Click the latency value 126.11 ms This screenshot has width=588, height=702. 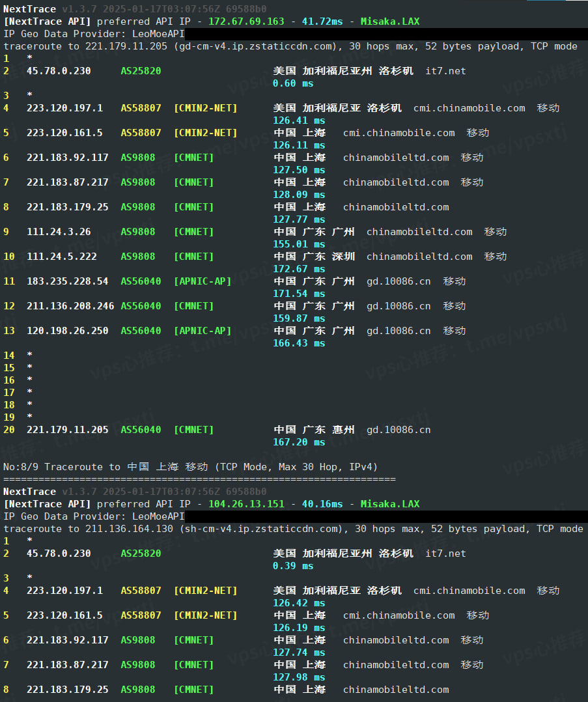pyautogui.click(x=299, y=145)
